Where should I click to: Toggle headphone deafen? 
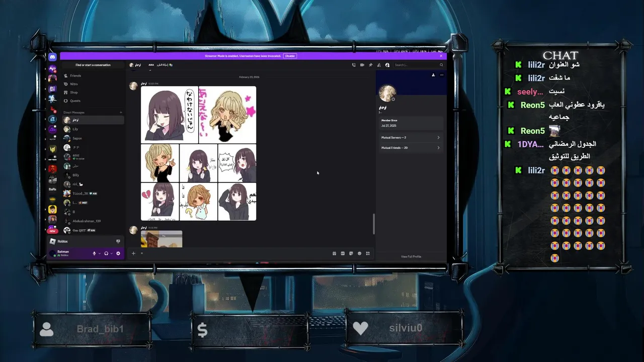[106, 253]
